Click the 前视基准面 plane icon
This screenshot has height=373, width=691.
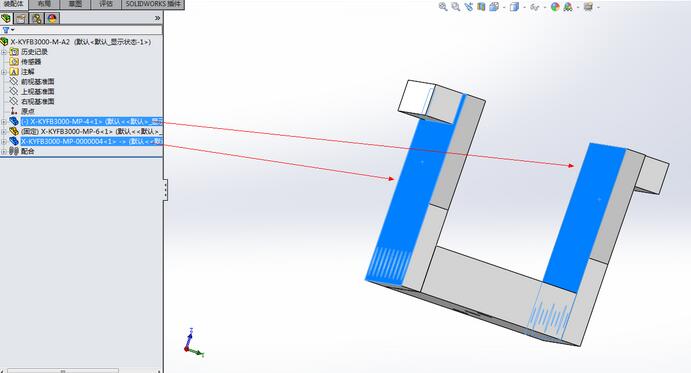coord(14,82)
